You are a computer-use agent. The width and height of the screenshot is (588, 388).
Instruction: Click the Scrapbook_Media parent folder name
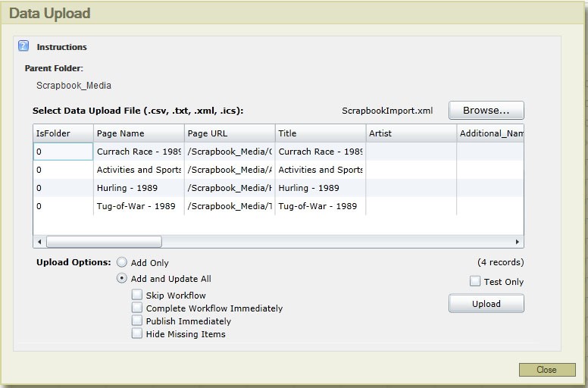coord(73,86)
